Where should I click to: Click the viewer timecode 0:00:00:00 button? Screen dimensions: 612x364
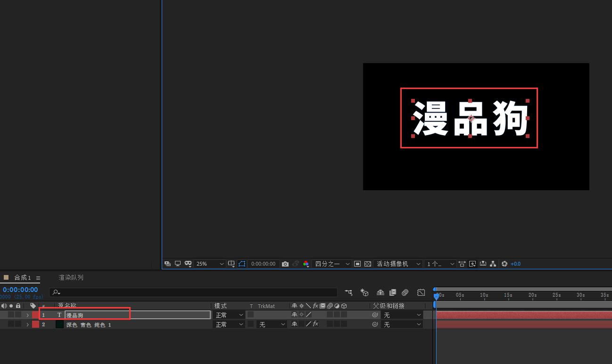coord(263,264)
